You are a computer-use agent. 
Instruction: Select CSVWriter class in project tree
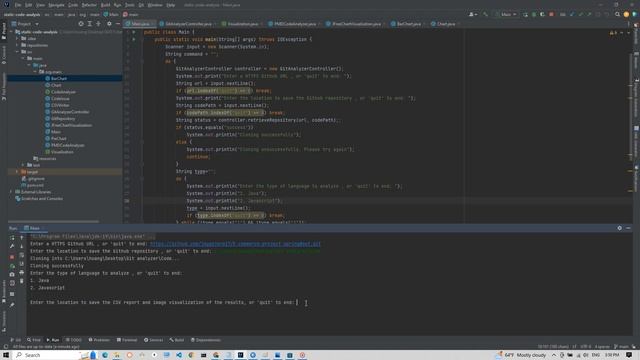(x=60, y=105)
